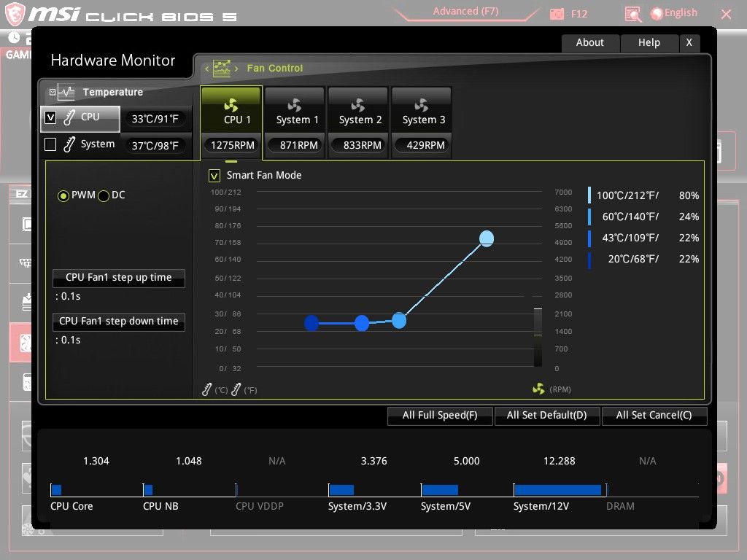Disable the Smart Fan Mode checkbox
747x560 pixels.
point(214,176)
